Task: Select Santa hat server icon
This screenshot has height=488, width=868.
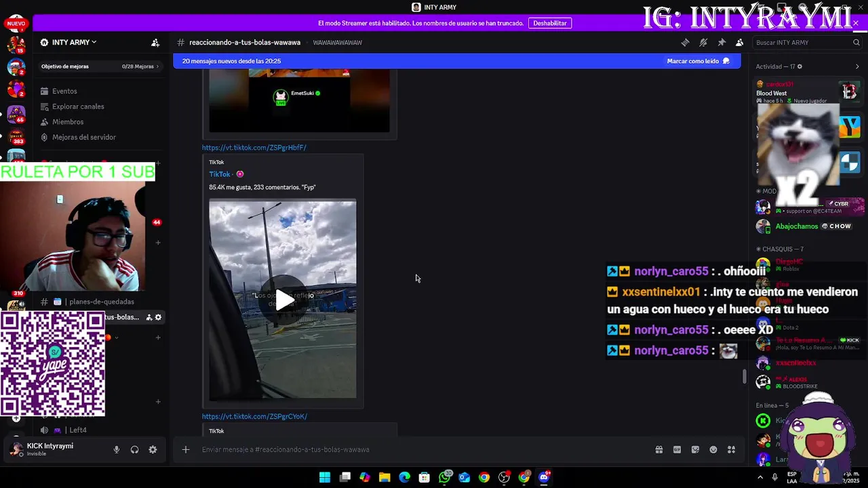Action: pos(16,67)
